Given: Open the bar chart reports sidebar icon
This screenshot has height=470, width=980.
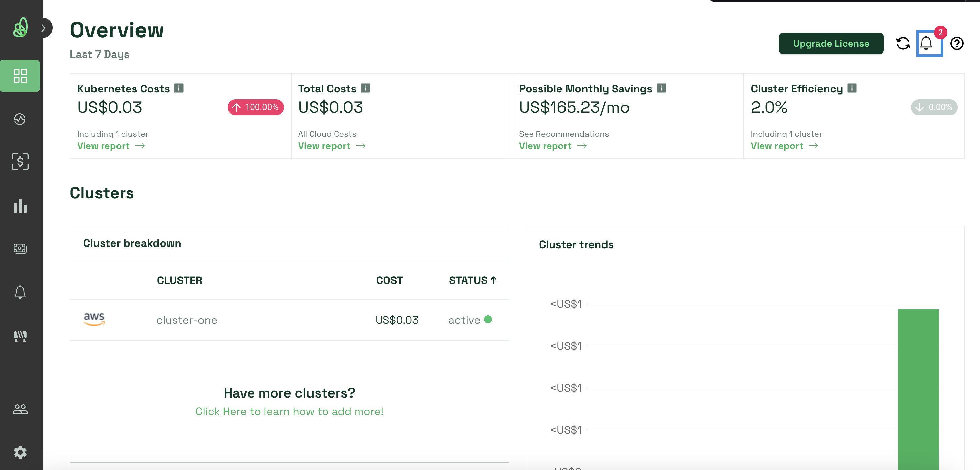Looking at the screenshot, I should [x=20, y=206].
